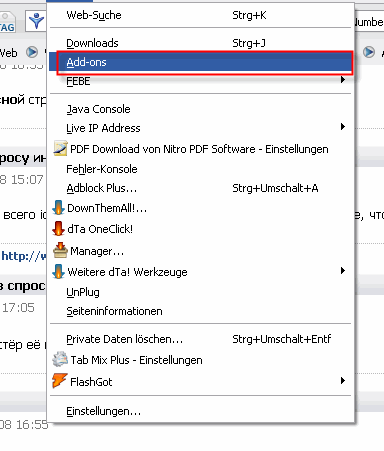Click the blue arrow button next to Web
Viewport: 384px width, 451px height.
click(x=32, y=52)
